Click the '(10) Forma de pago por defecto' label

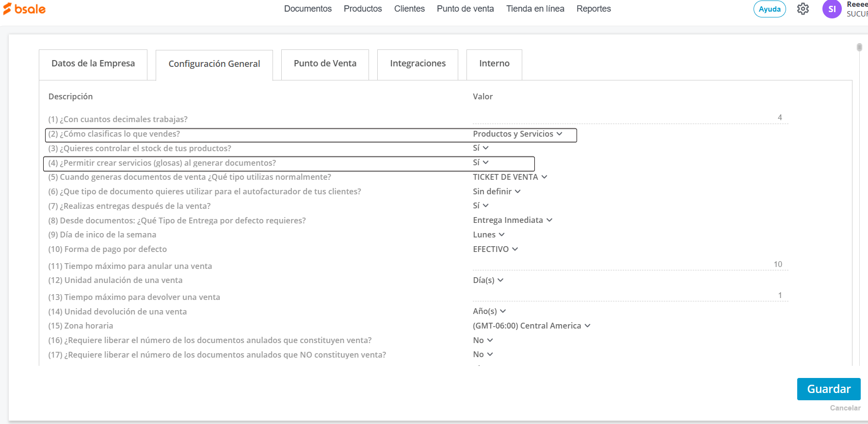108,250
